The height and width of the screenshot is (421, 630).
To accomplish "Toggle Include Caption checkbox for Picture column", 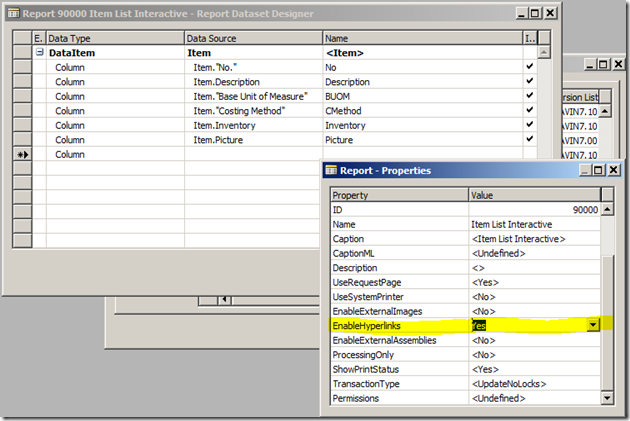I will 530,139.
